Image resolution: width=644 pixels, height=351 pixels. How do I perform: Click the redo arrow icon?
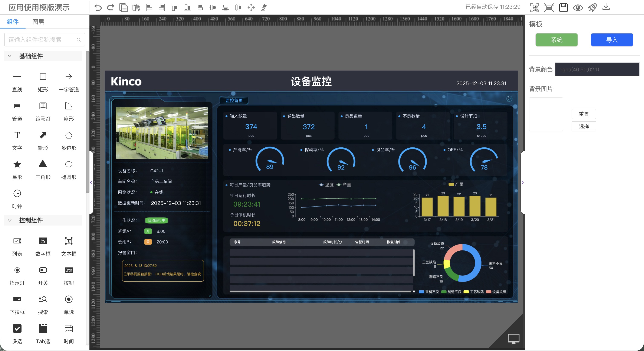(x=111, y=7)
